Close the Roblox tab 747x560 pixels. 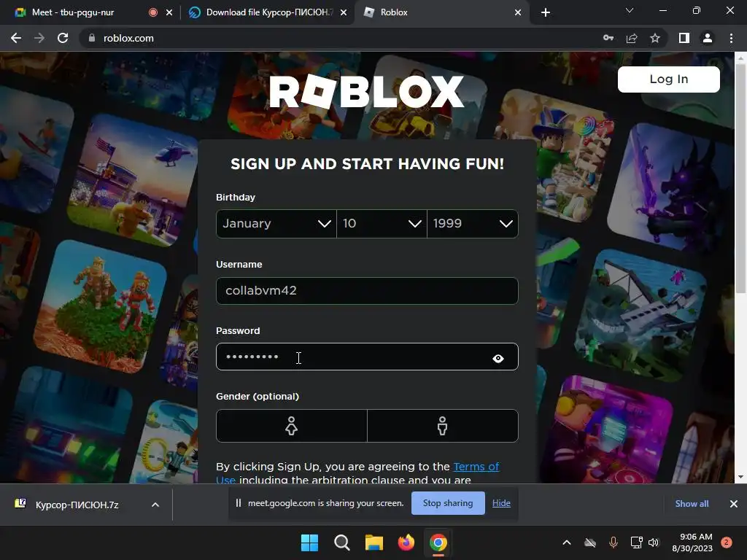point(518,12)
